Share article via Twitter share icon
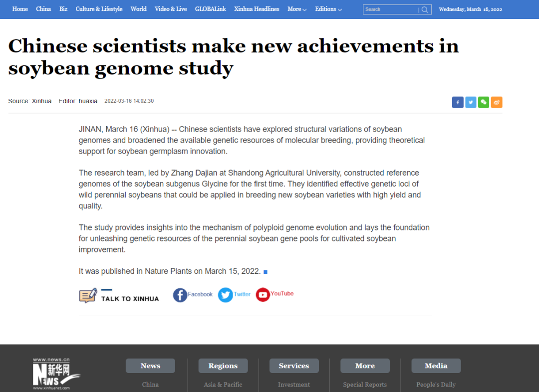 coord(471,102)
